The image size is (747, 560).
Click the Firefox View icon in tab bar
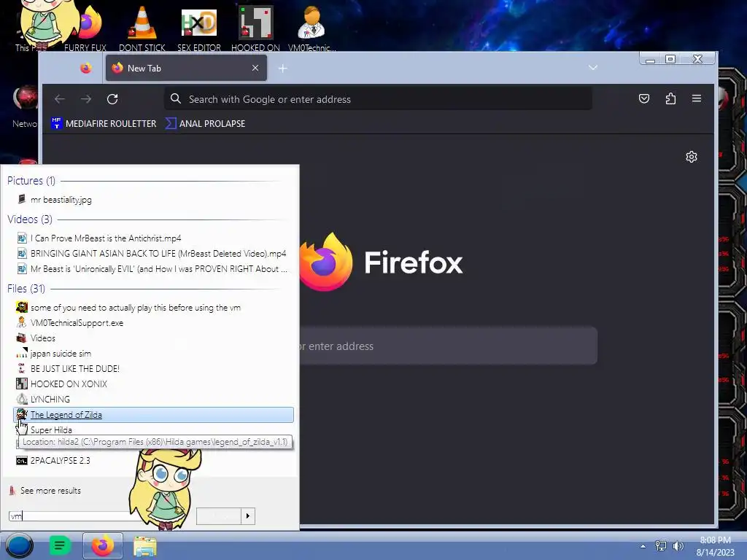[86, 68]
